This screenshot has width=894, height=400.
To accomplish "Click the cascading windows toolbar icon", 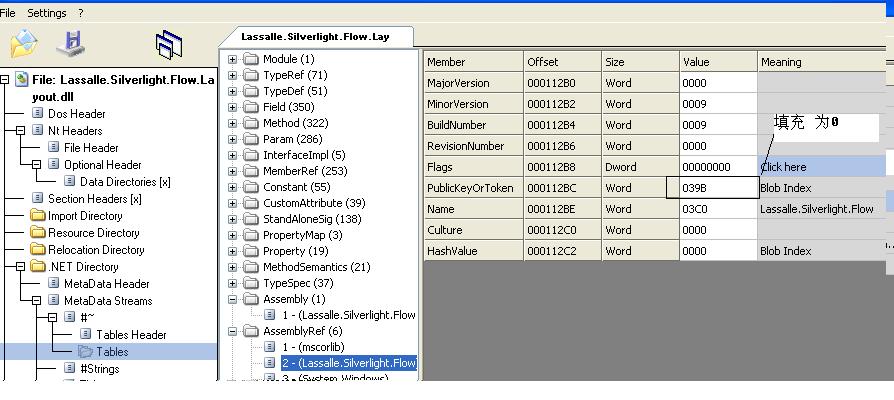I will [169, 44].
